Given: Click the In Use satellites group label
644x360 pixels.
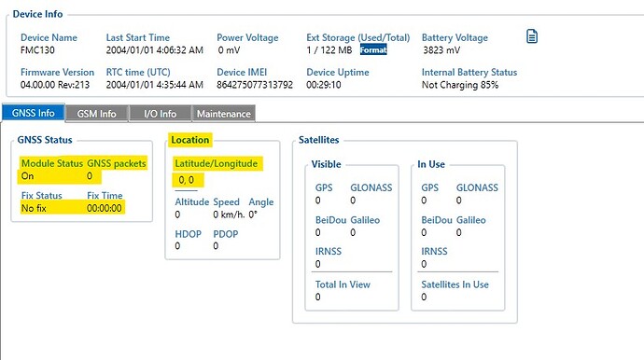Looking at the screenshot, I should coord(431,164).
